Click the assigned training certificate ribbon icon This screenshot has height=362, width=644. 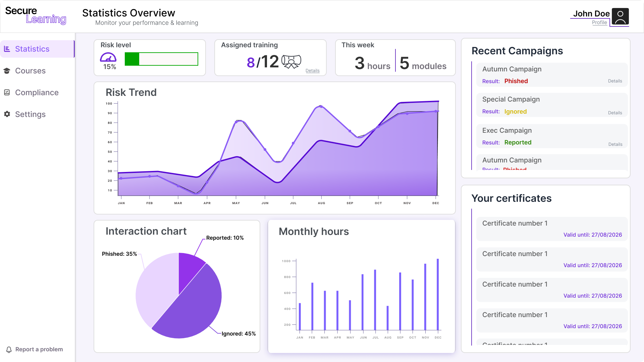pyautogui.click(x=291, y=62)
